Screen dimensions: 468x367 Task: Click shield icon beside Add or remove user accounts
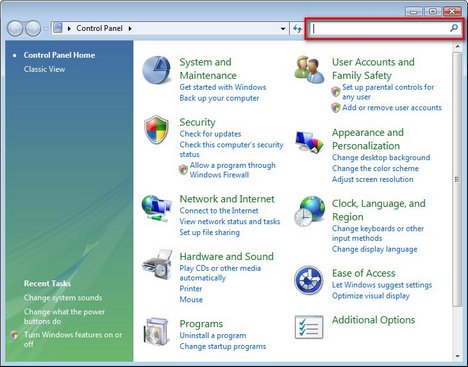click(x=336, y=108)
